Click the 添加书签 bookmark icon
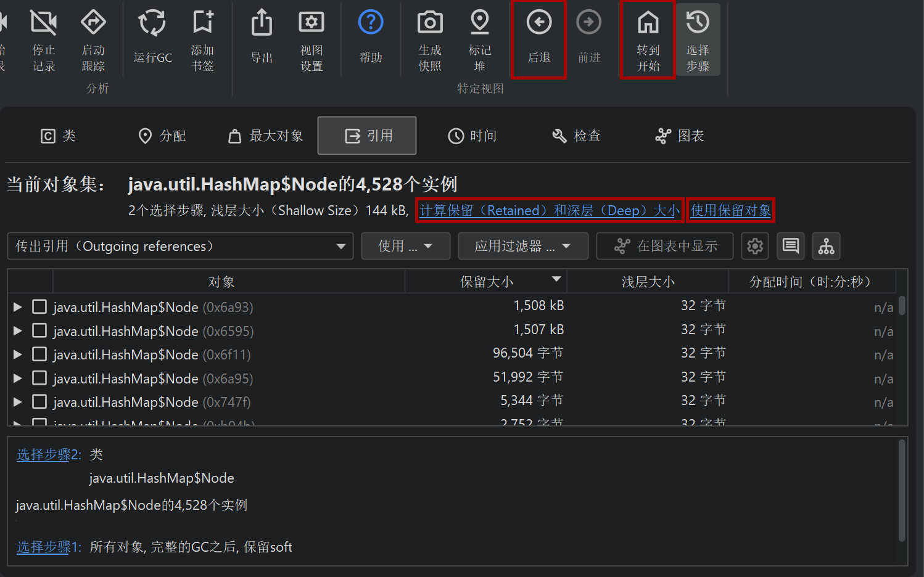 pyautogui.click(x=202, y=22)
